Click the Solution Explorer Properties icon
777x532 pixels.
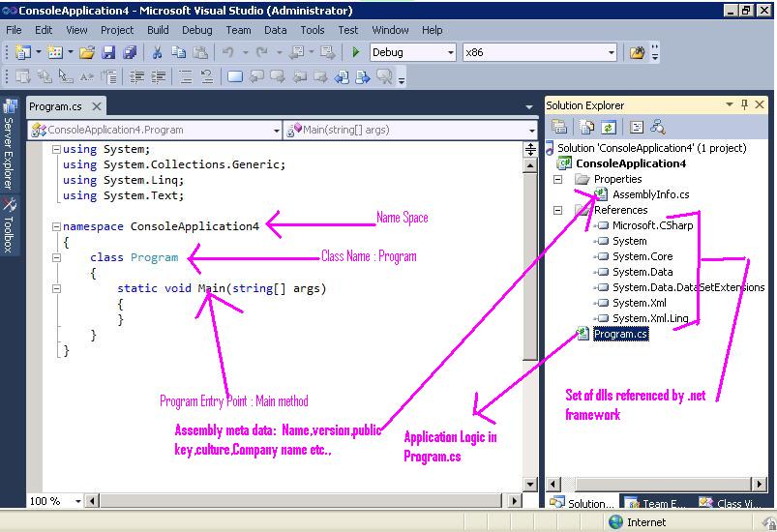pyautogui.click(x=559, y=128)
